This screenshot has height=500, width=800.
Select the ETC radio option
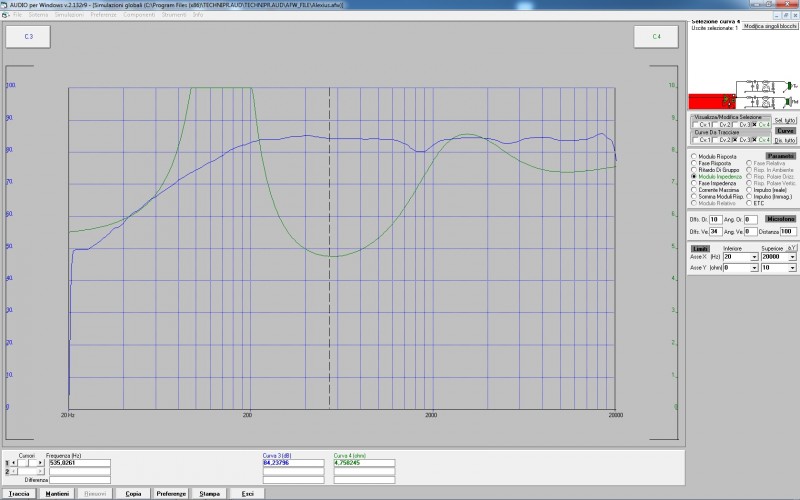point(755,203)
